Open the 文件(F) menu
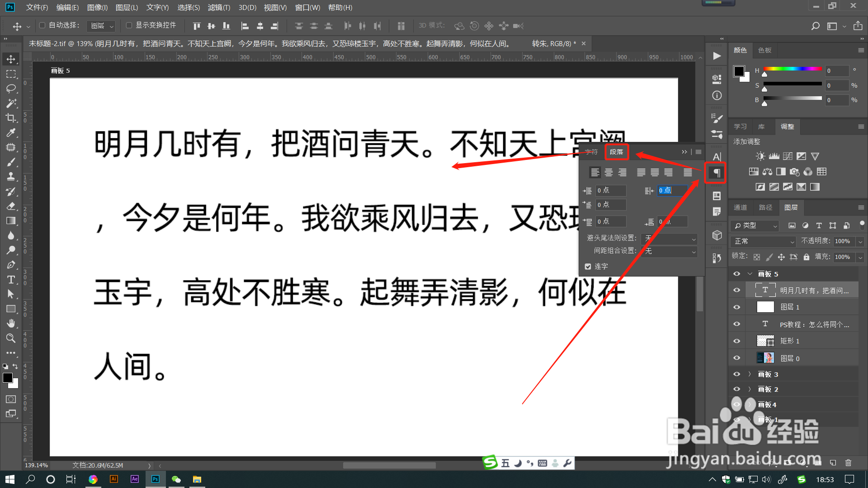Image resolution: width=868 pixels, height=488 pixels. point(37,7)
